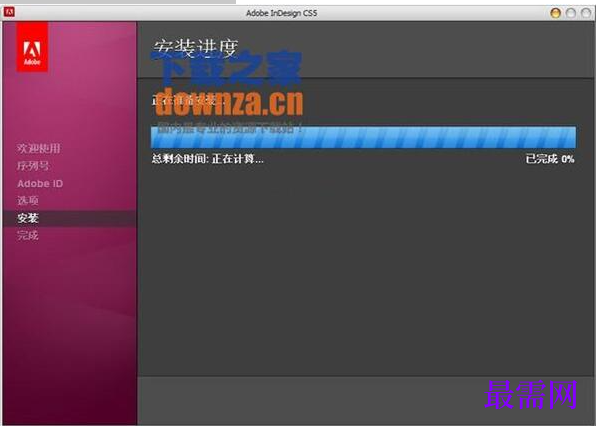Select the 序列号 step in the sidebar
This screenshot has width=596, height=426.
[x=33, y=166]
